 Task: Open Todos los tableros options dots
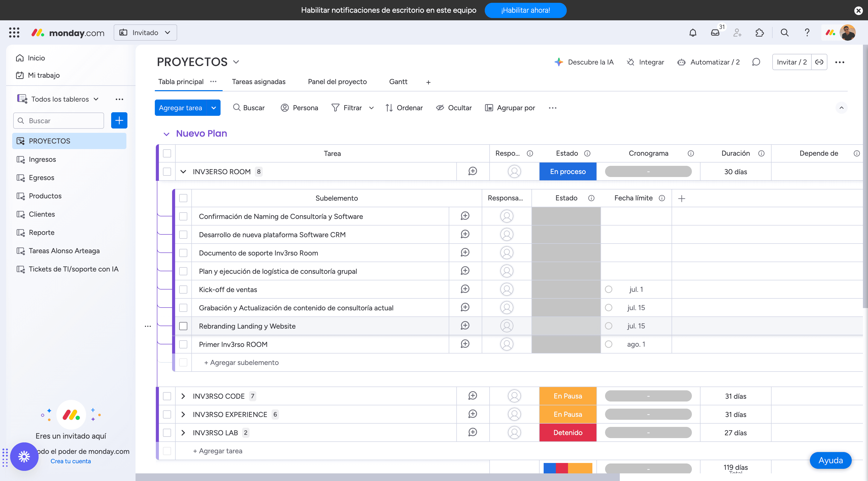click(x=119, y=99)
